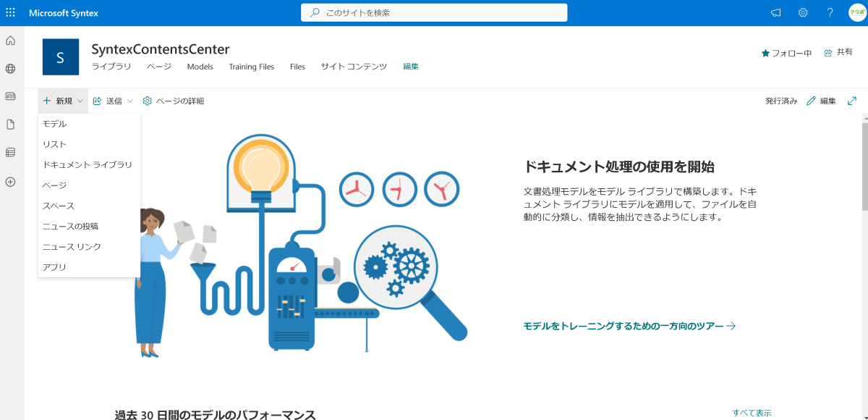Click the document processing heading
This screenshot has height=420, width=868.
point(619,167)
